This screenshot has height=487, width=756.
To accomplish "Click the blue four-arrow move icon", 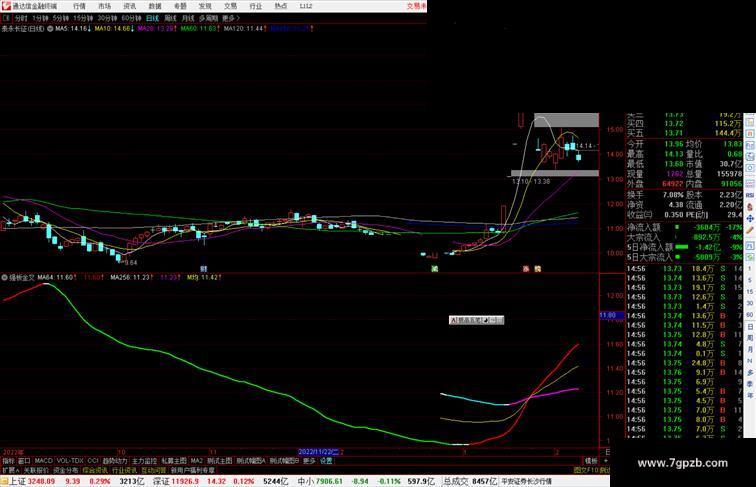I will 750,218.
